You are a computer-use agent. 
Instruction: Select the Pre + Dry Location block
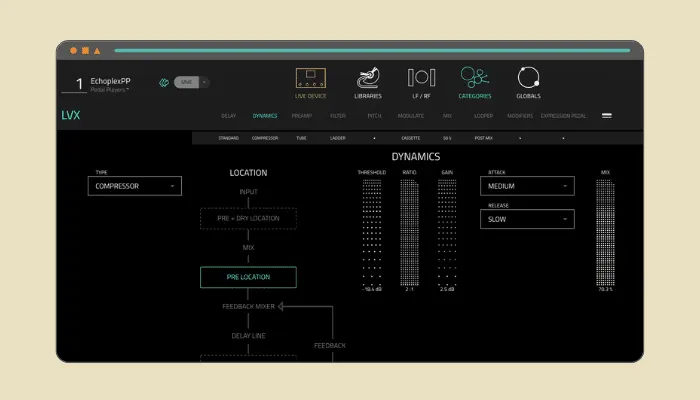click(248, 218)
